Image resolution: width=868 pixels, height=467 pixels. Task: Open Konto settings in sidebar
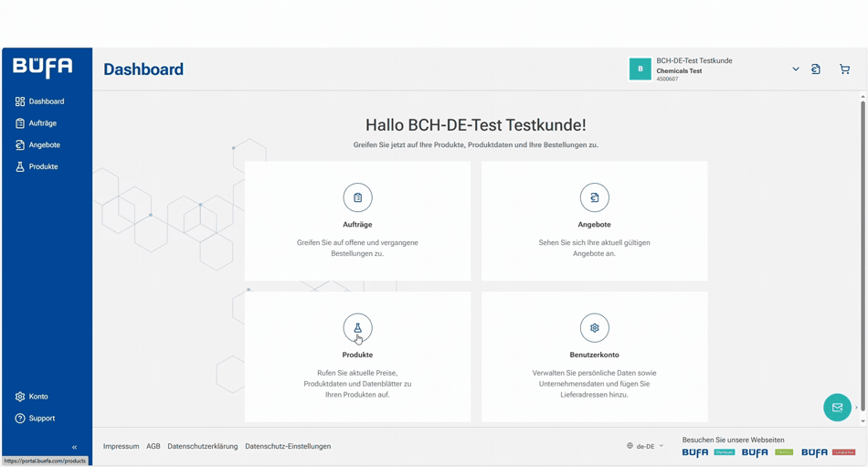(37, 397)
